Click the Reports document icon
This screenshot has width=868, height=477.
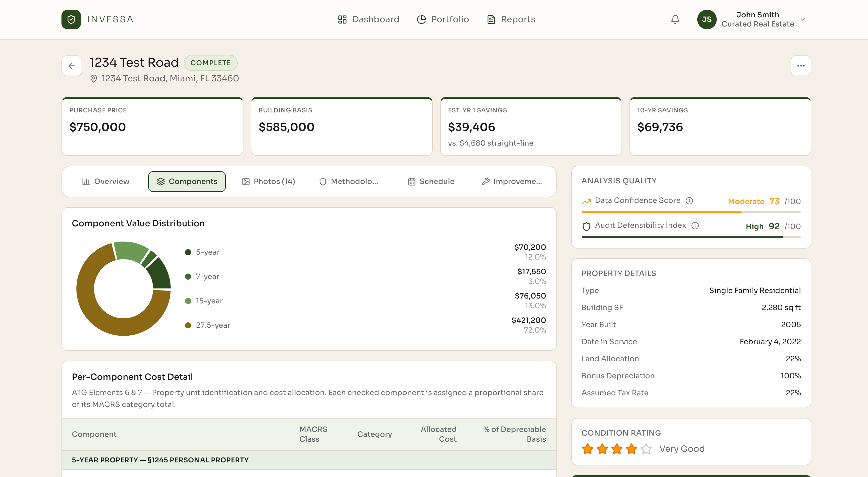click(x=491, y=19)
